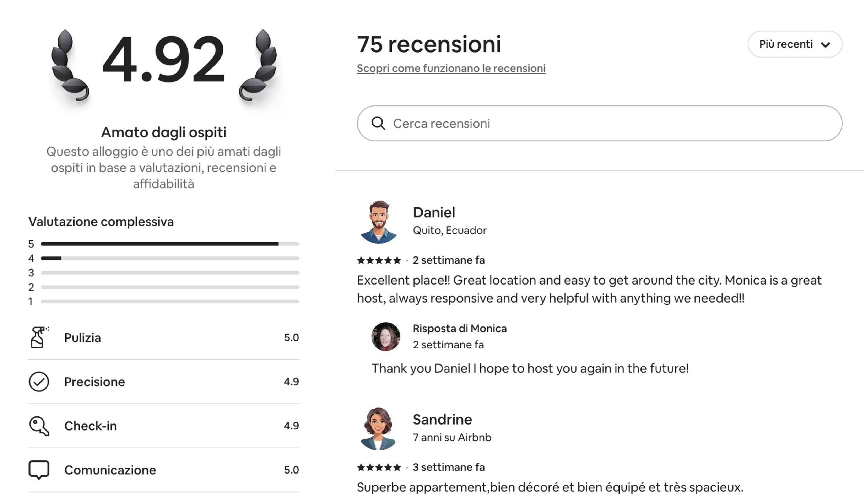Click the Comunicazione speech bubble icon
This screenshot has height=498, width=868.
click(39, 469)
